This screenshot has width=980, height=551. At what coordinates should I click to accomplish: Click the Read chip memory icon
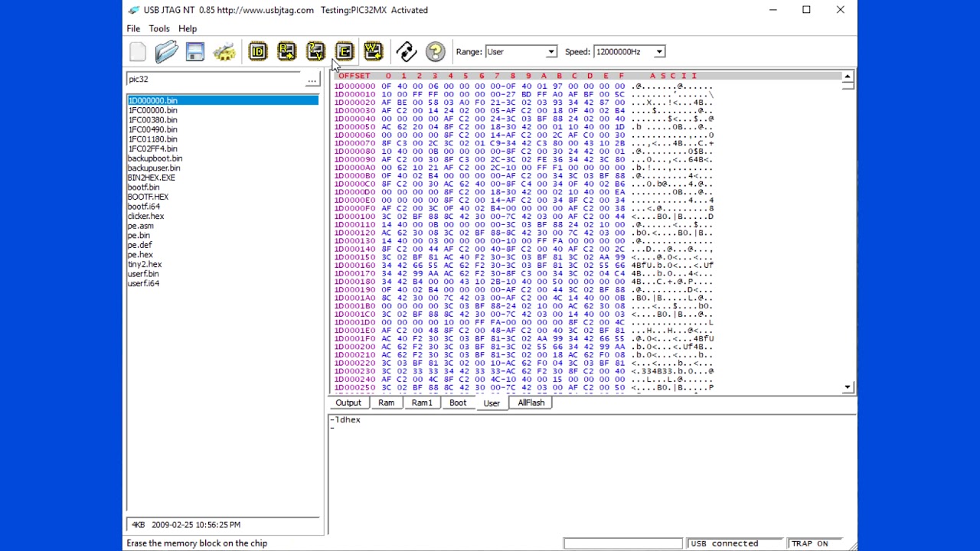pyautogui.click(x=286, y=52)
